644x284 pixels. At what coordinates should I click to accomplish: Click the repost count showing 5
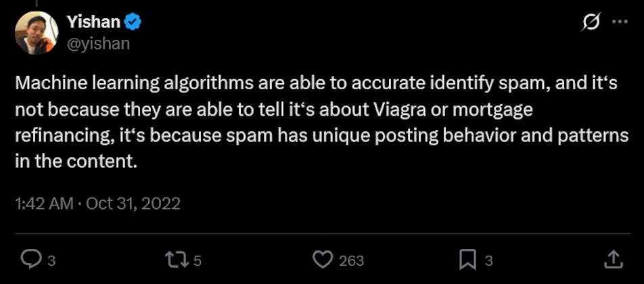point(198,260)
